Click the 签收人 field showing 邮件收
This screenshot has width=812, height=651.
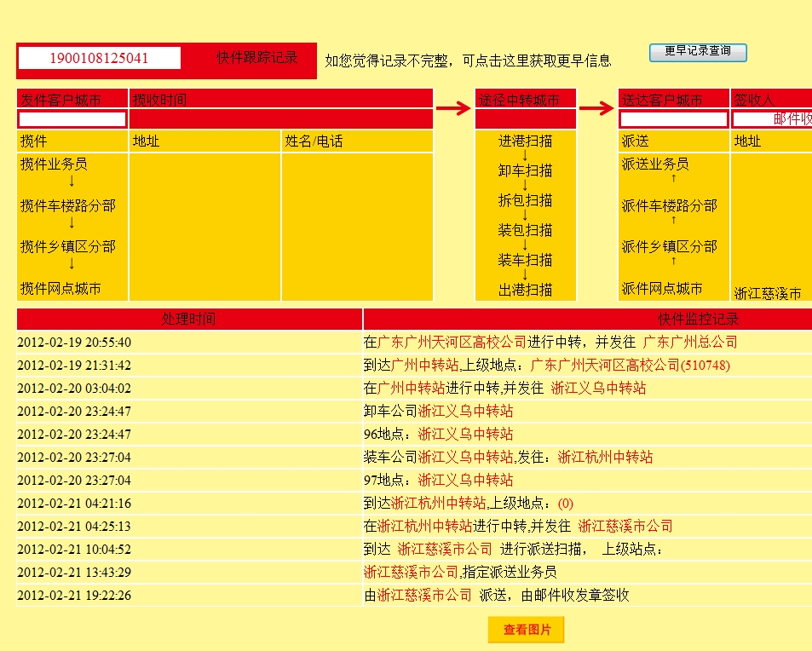click(x=772, y=119)
